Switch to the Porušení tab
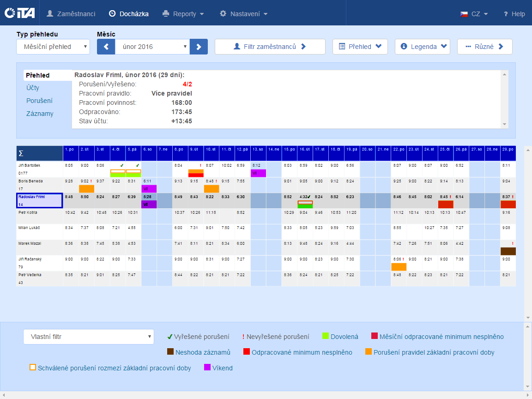Screen dimensions: 532x399 39,101
